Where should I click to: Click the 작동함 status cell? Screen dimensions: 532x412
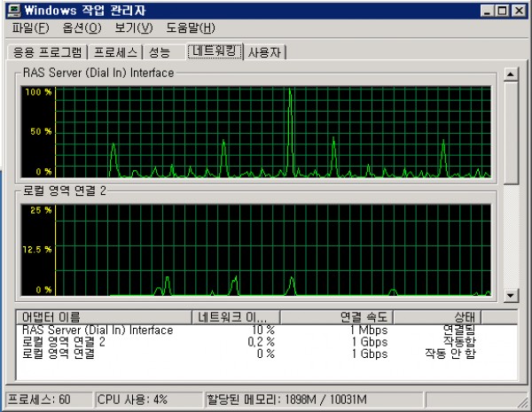459,342
